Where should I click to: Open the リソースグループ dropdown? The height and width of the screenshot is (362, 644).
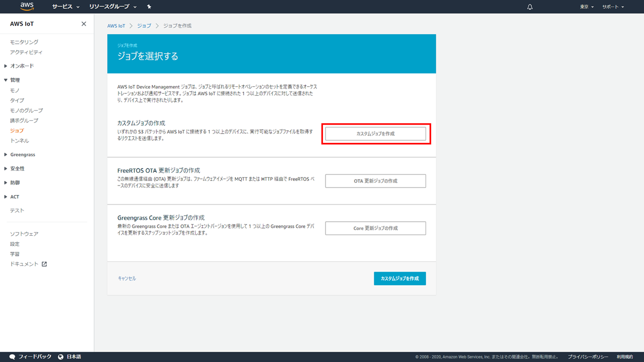(x=113, y=7)
